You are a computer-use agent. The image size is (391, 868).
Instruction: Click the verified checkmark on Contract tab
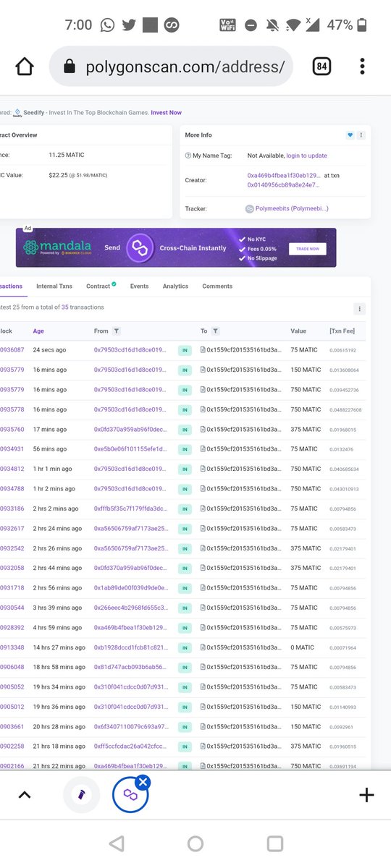click(114, 285)
